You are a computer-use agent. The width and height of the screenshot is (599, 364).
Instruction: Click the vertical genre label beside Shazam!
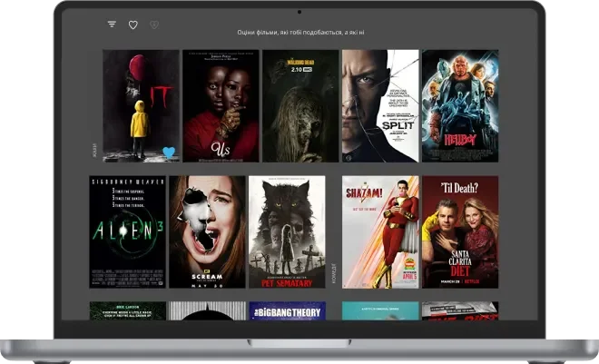[334, 272]
